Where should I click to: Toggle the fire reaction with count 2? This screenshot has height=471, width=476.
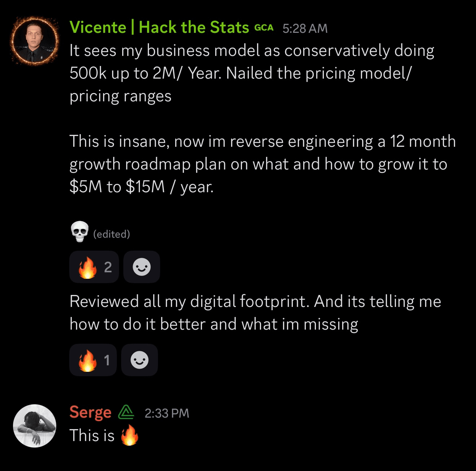pyautogui.click(x=94, y=267)
